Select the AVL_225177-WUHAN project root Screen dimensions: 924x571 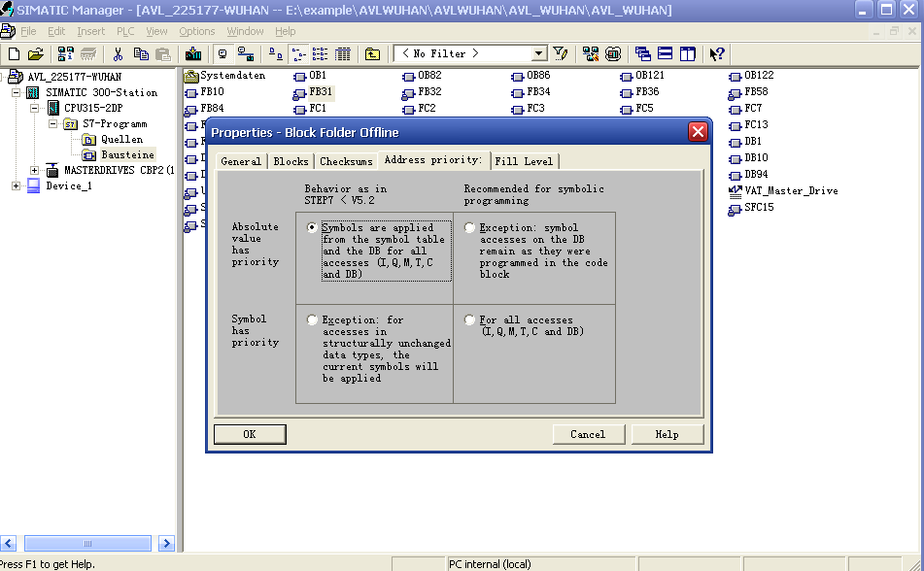65,77
